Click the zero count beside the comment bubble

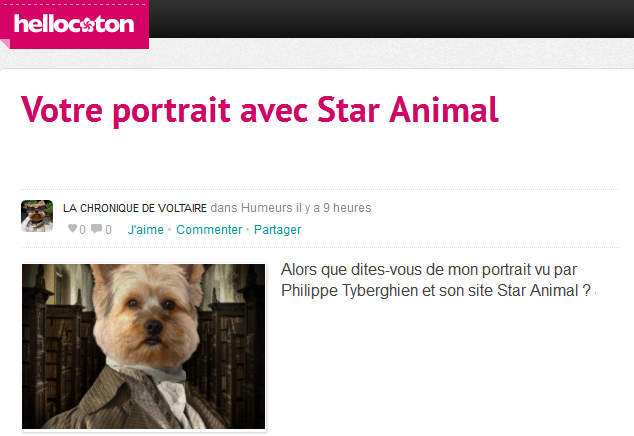coord(108,230)
